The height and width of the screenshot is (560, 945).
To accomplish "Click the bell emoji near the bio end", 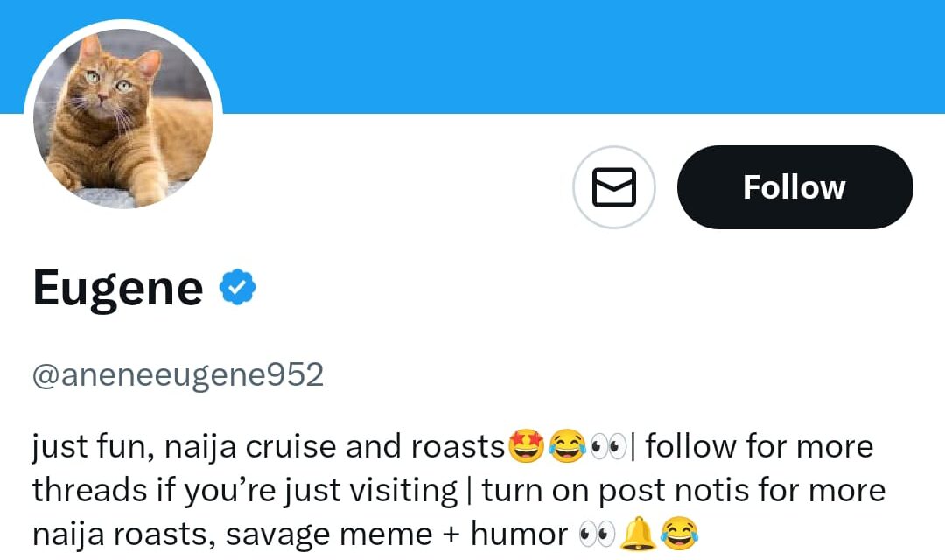I will 638,532.
